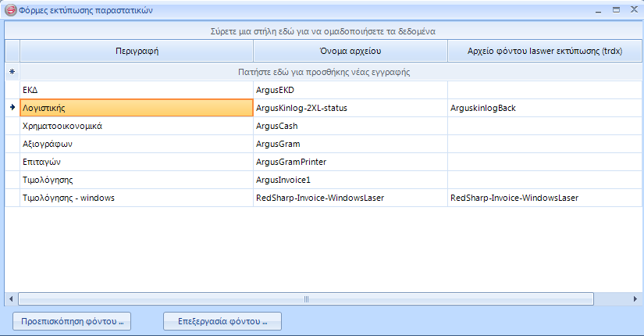The width and height of the screenshot is (644, 336).
Task: Click the ArguskinlogBack background file cell
Action: coord(544,108)
